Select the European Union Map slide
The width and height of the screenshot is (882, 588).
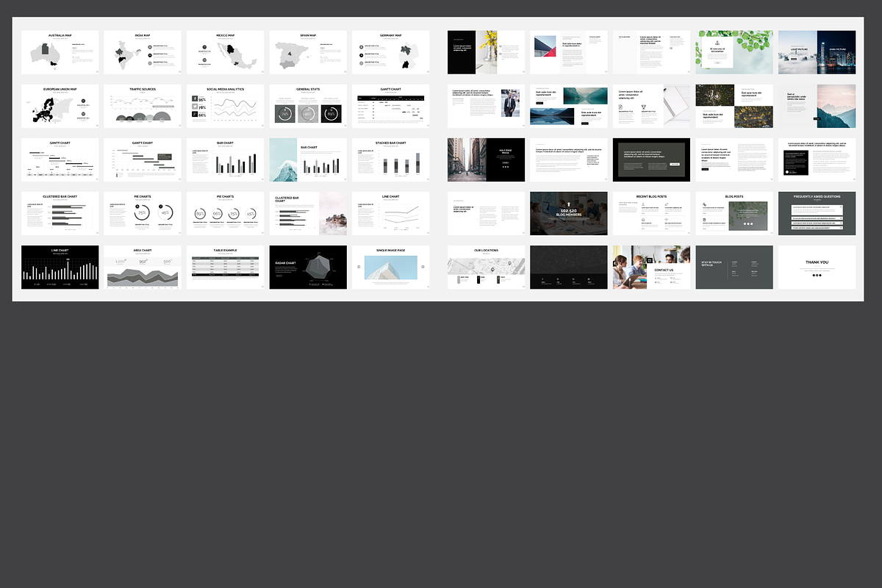coord(60,106)
